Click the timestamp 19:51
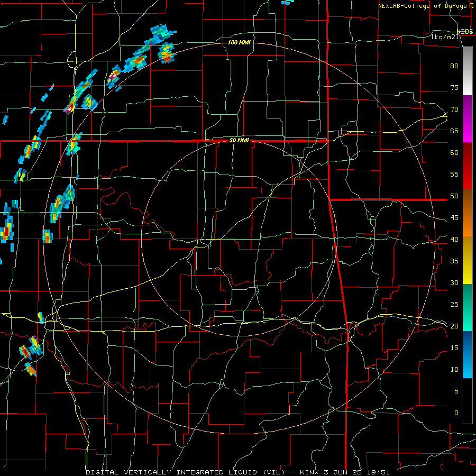Screen dimensions: 476x476 coord(377,472)
